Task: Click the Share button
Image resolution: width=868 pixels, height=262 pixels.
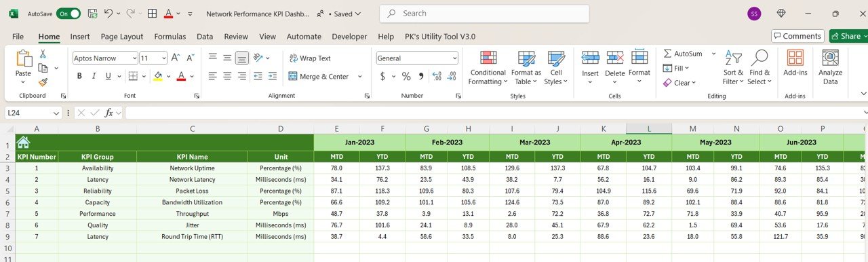Action: [x=848, y=36]
